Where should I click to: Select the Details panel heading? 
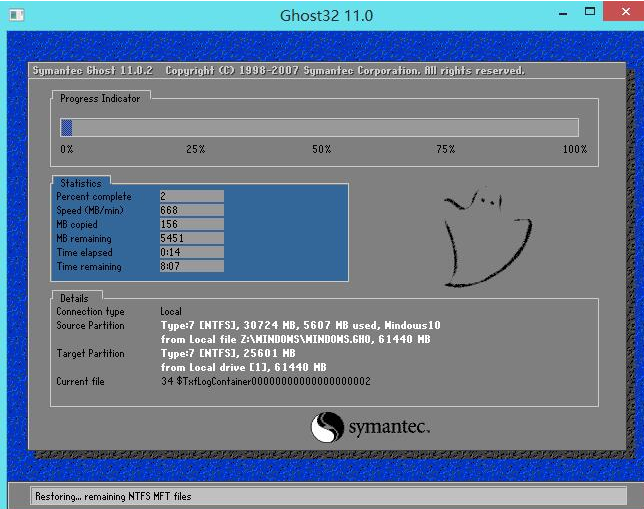pos(74,298)
